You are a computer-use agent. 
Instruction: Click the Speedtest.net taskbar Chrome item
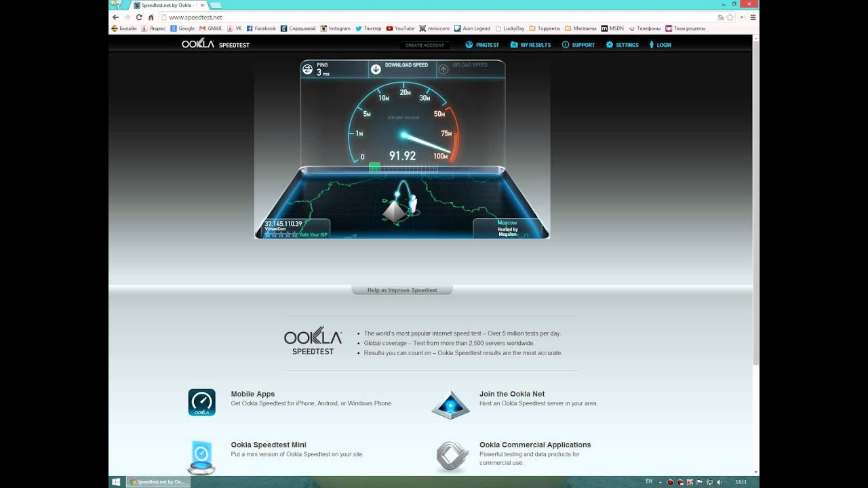click(x=157, y=482)
